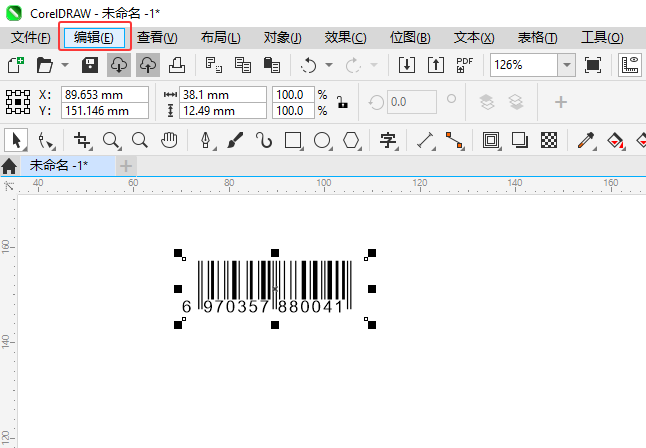The width and height of the screenshot is (646, 448).
Task: Click the 126% zoom level field
Action: point(524,65)
